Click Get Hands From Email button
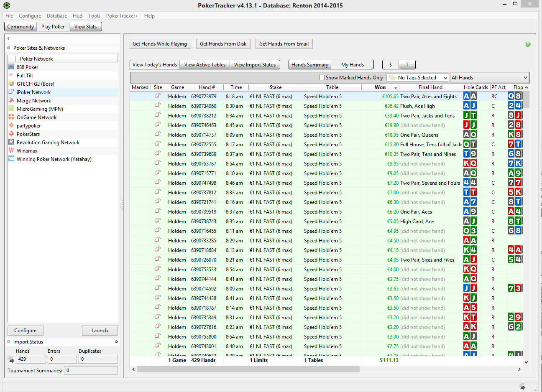 tap(284, 44)
